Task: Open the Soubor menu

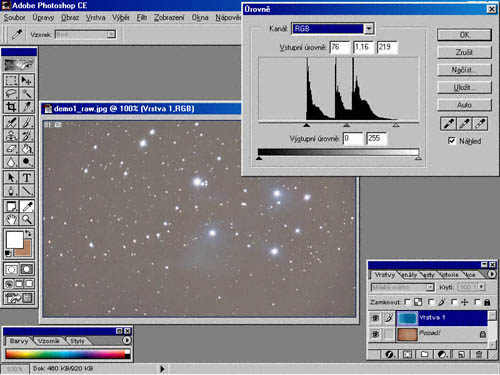Action: click(x=15, y=17)
